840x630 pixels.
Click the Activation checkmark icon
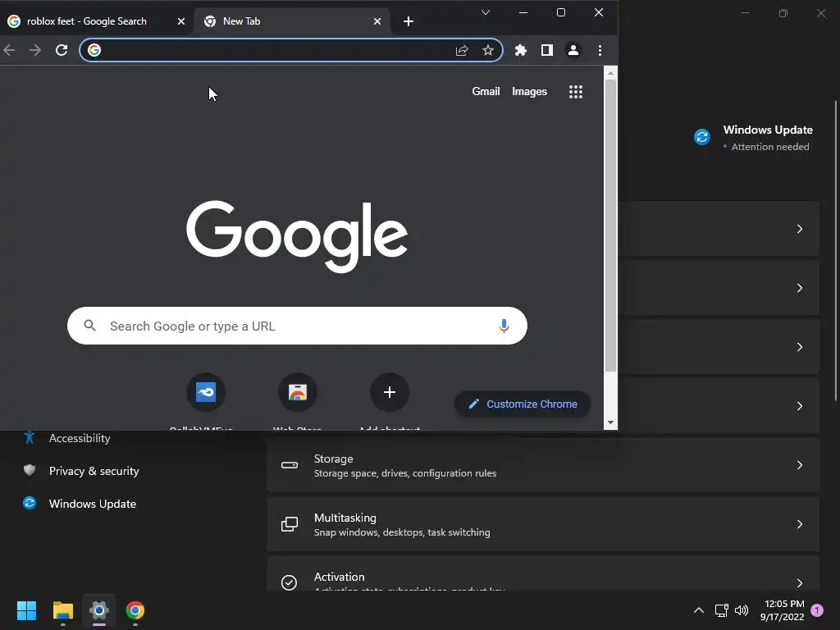point(290,582)
